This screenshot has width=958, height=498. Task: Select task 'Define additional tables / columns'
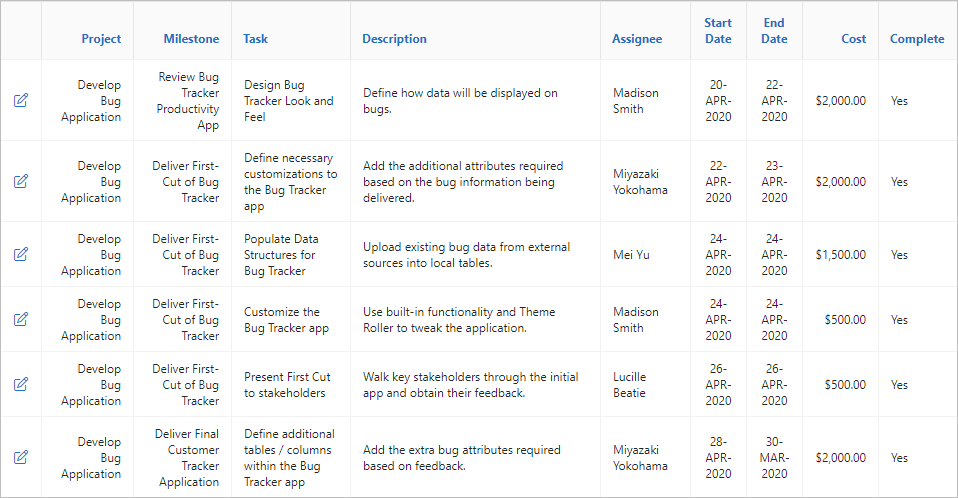[289, 458]
